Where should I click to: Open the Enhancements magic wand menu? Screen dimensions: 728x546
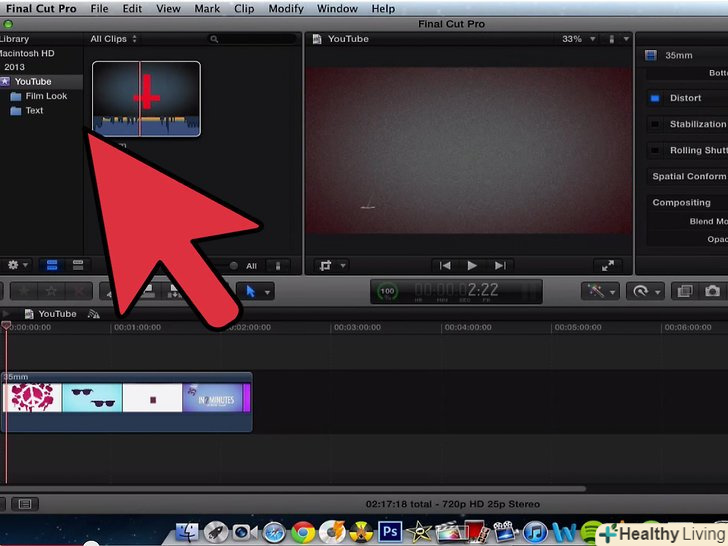click(x=599, y=291)
